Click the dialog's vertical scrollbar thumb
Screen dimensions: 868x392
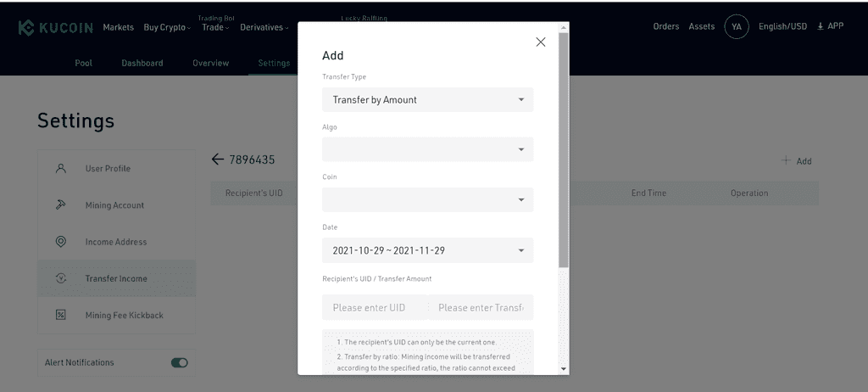coord(564,149)
